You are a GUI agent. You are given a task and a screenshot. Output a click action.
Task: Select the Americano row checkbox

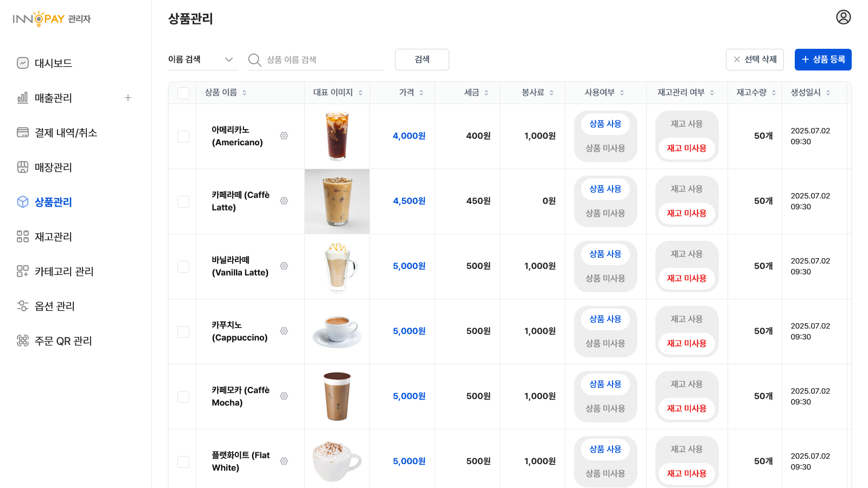183,137
